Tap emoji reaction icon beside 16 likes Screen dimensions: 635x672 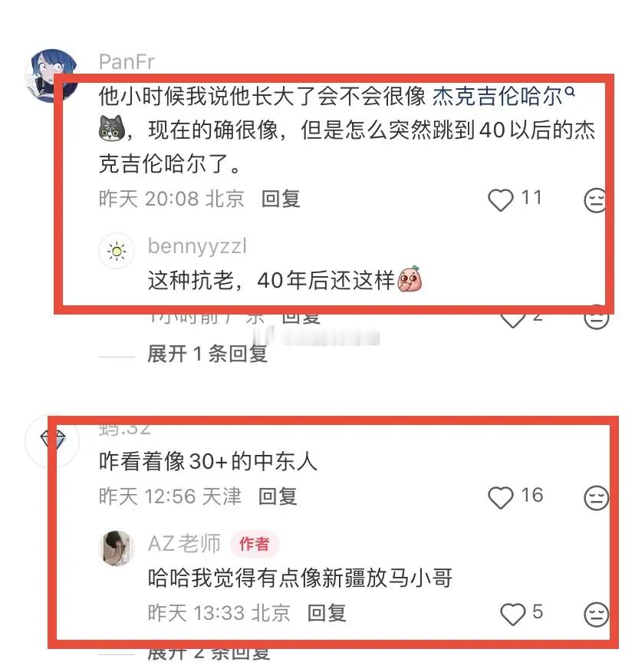(596, 498)
